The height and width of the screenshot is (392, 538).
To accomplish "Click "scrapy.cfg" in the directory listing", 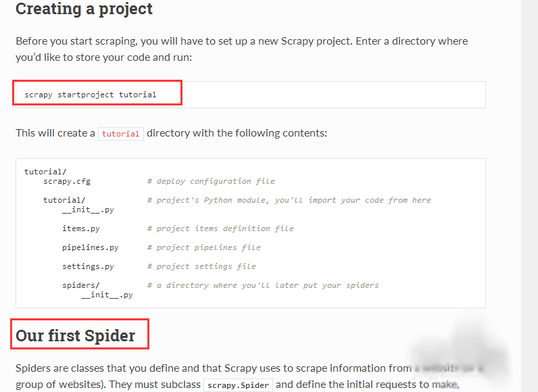I will point(67,181).
